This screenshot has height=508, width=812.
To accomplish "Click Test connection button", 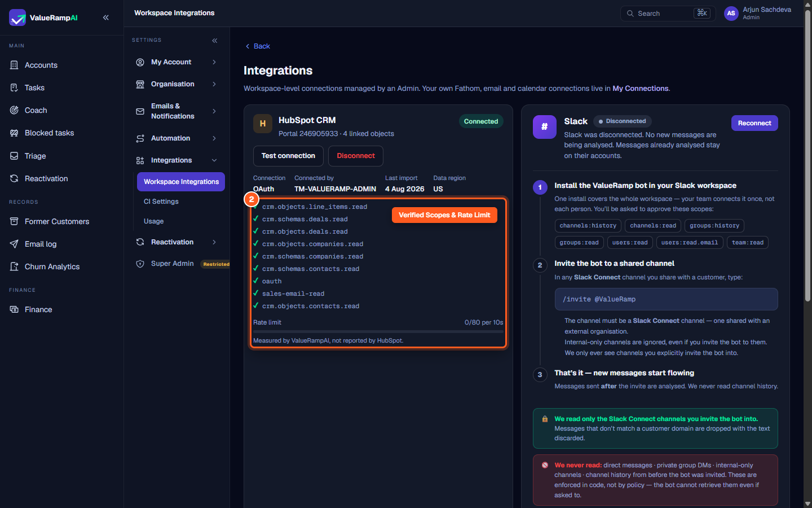I will coord(288,156).
